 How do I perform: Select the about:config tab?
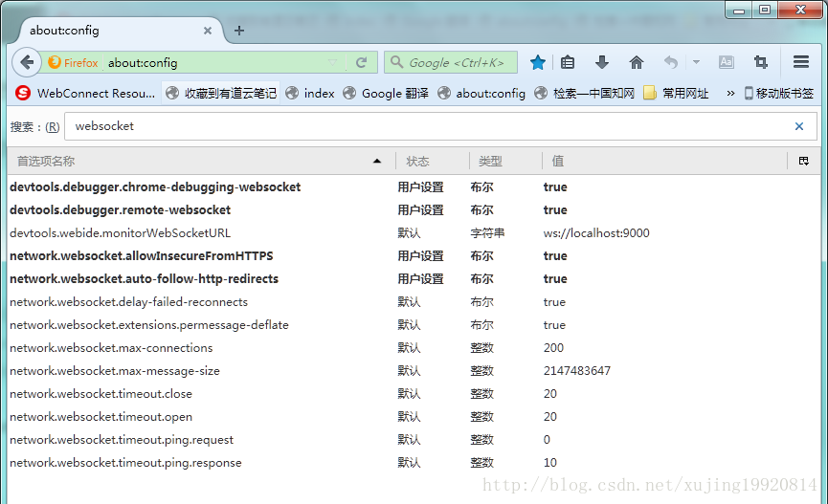click(x=115, y=31)
